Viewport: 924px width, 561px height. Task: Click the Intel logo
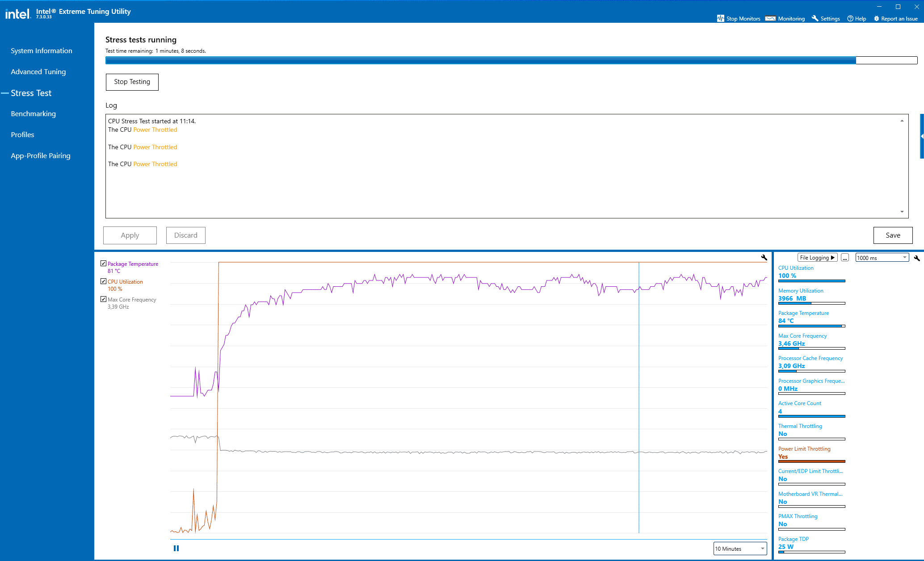(x=17, y=14)
